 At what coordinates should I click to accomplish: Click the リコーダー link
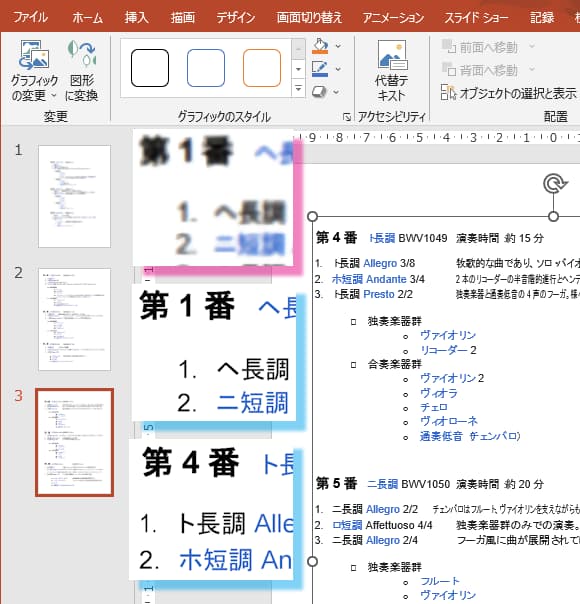[x=444, y=350]
